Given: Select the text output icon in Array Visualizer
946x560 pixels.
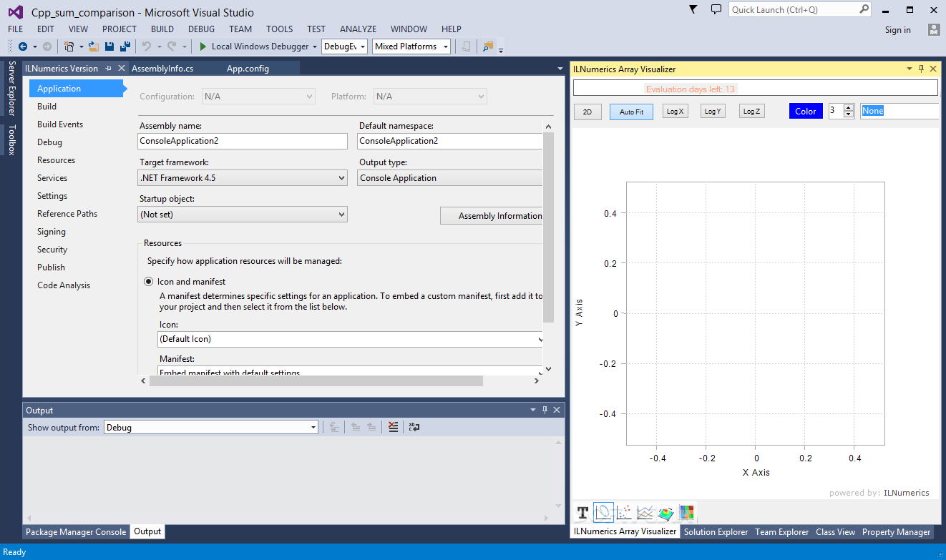Looking at the screenshot, I should 582,512.
